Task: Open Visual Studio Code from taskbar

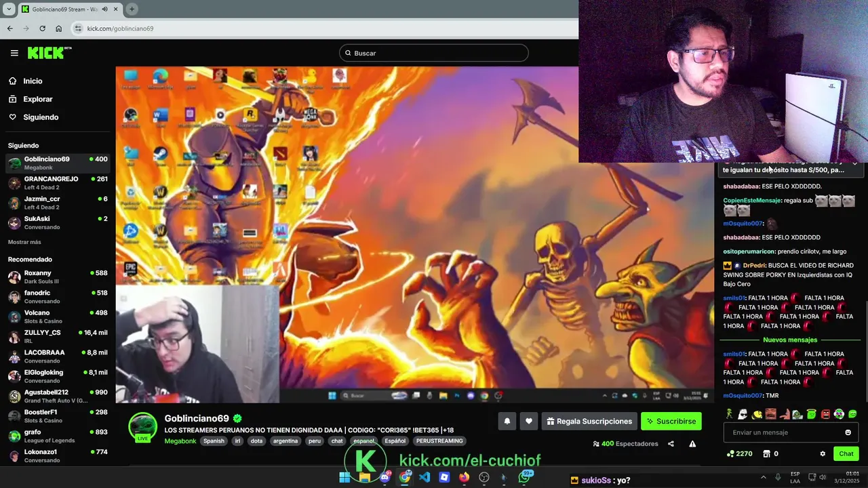Action: [425, 477]
